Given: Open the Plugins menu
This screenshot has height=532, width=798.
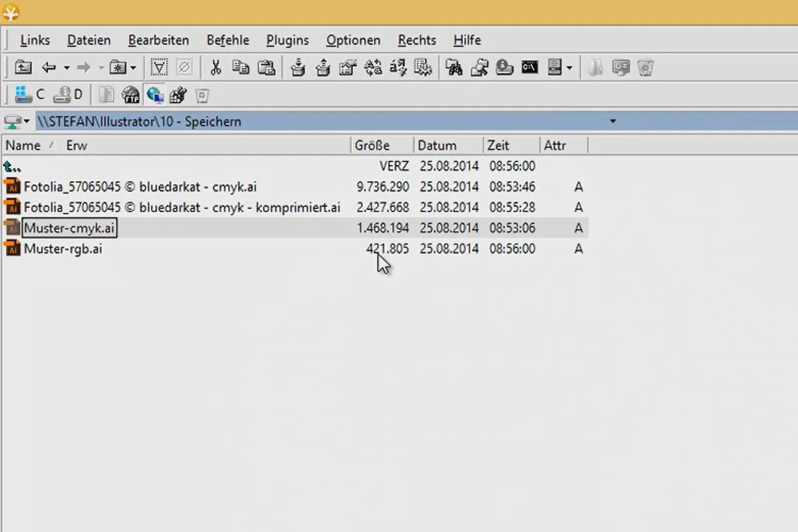Looking at the screenshot, I should [287, 40].
